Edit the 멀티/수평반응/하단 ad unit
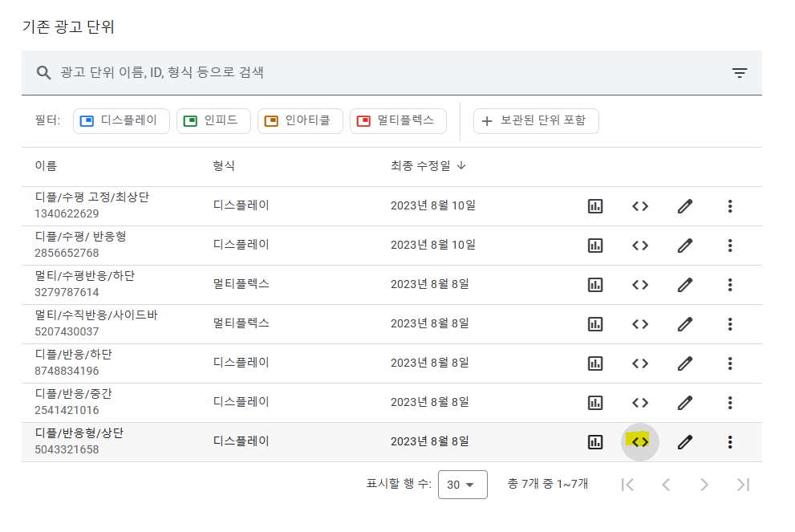The width and height of the screenshot is (795, 532). pyautogui.click(x=685, y=285)
